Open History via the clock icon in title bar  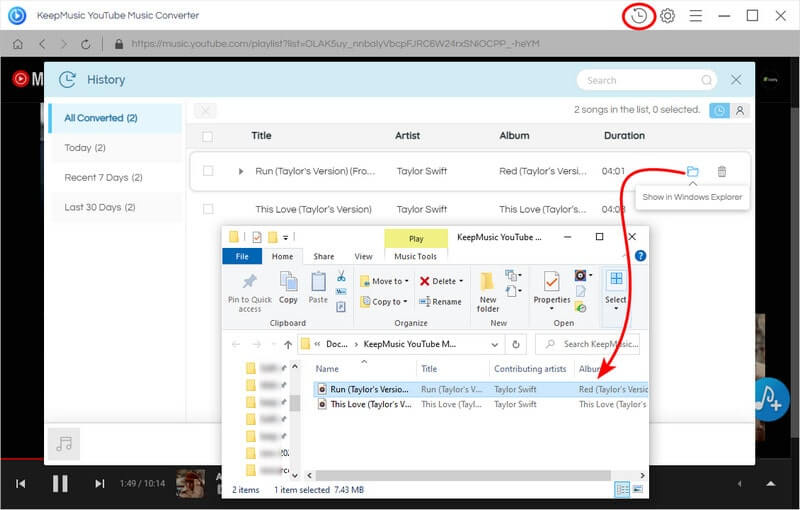(639, 16)
